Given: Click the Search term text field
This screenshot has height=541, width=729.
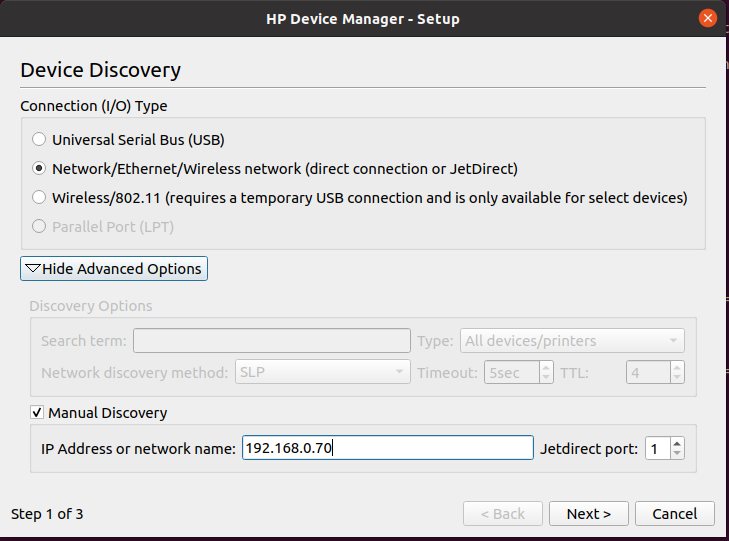Looking at the screenshot, I should click(x=271, y=341).
